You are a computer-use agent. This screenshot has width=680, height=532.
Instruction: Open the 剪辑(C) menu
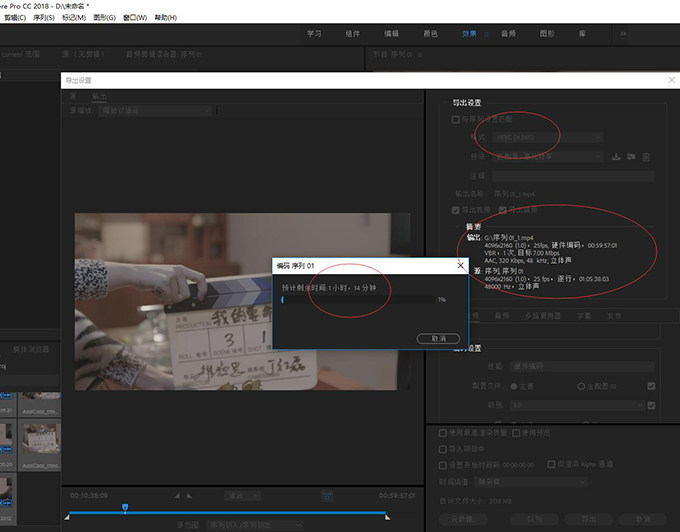click(x=15, y=18)
